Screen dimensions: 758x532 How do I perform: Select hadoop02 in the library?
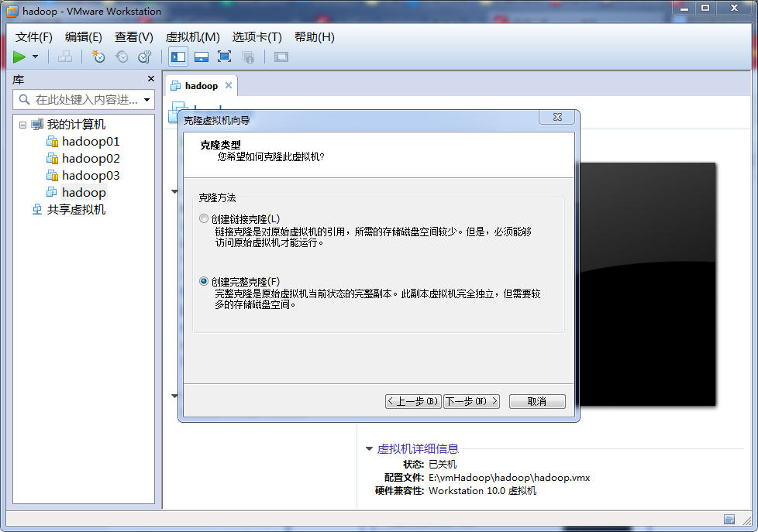point(91,159)
